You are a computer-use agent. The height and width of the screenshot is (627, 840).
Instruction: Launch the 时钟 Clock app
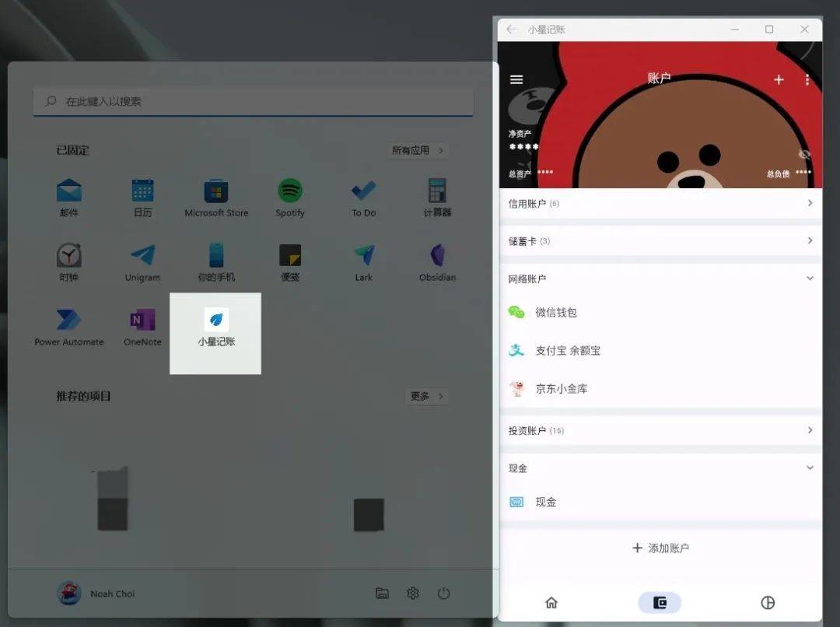coord(69,263)
